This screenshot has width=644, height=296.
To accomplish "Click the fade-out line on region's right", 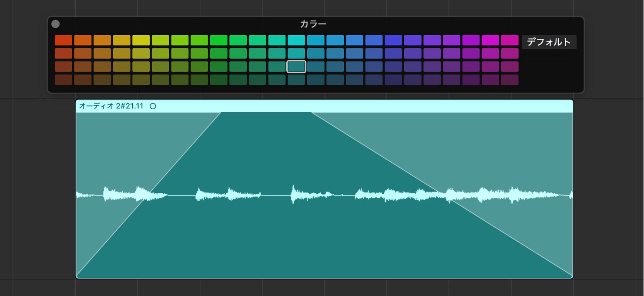I will [x=442, y=195].
